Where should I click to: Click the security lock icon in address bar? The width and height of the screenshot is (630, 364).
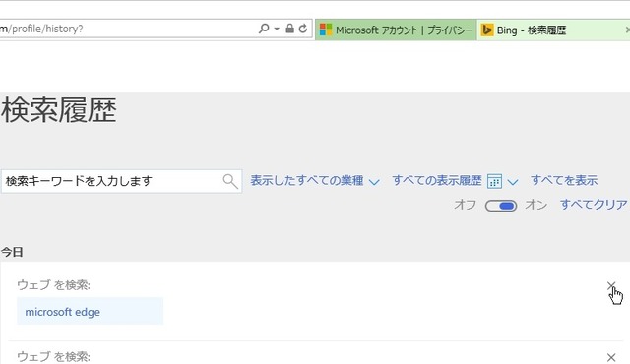pos(289,29)
